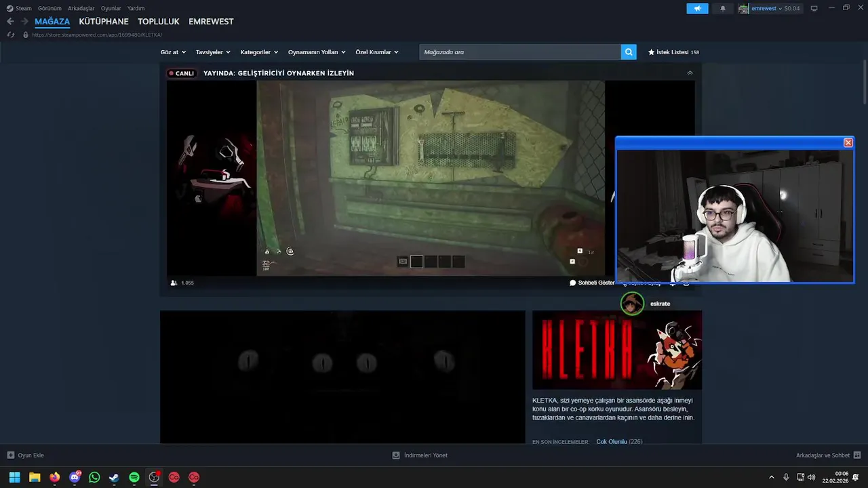
Task: Click the forward navigation arrow
Action: click(x=24, y=22)
